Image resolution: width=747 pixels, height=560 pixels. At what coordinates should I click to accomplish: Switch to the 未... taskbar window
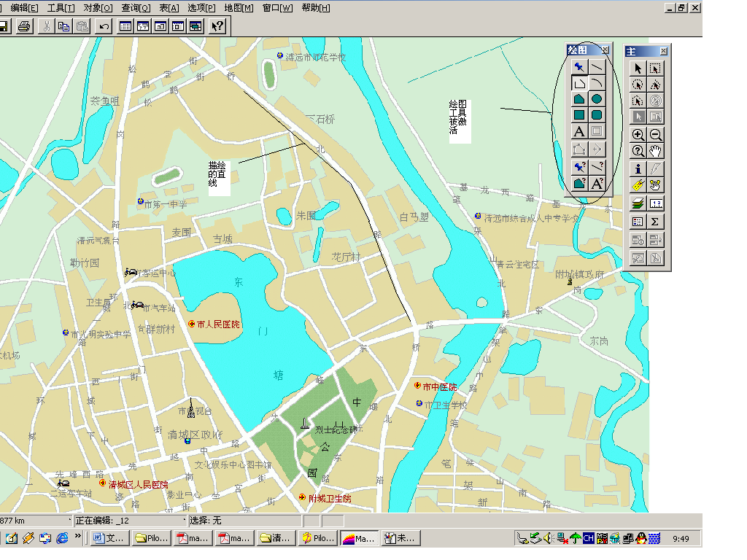(x=401, y=539)
